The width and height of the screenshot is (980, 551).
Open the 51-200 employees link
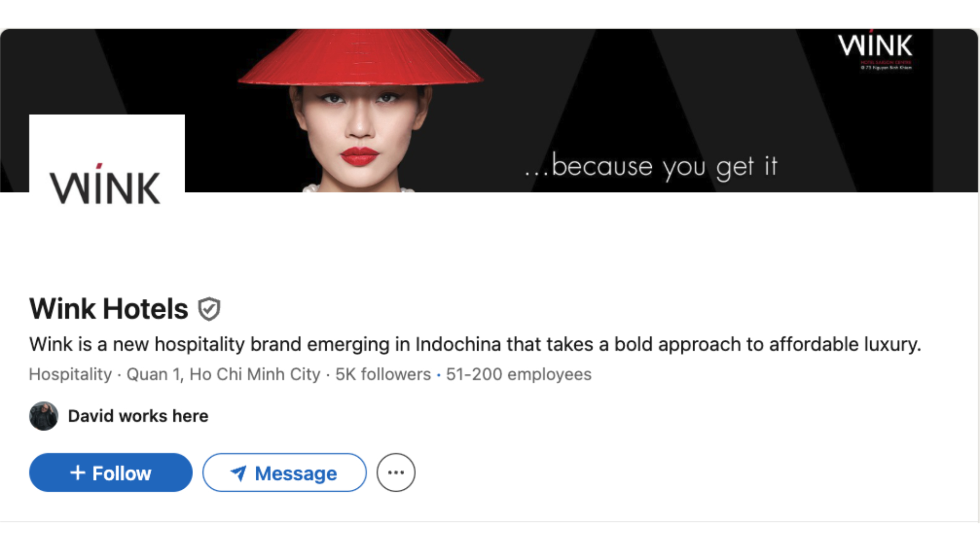(519, 374)
